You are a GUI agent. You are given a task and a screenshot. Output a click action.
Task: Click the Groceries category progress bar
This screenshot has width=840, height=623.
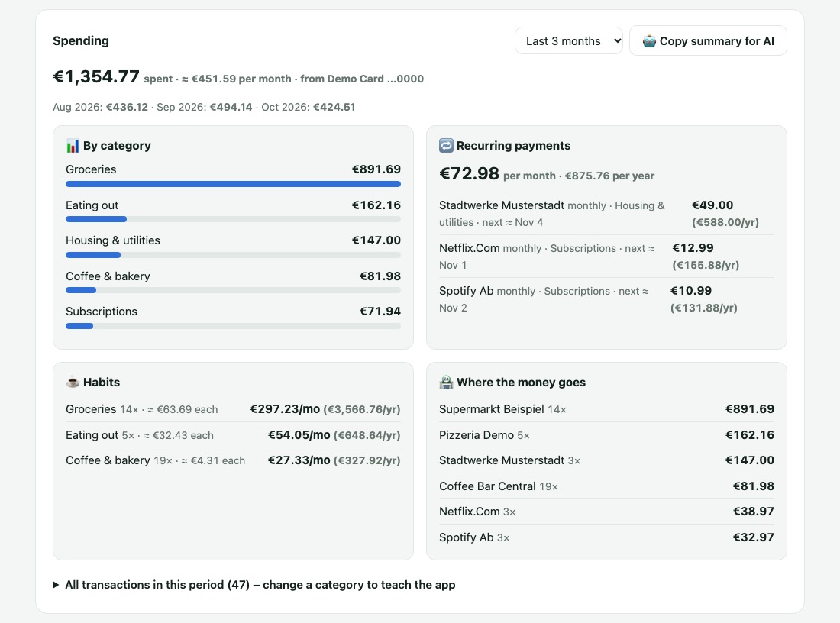[x=233, y=184]
